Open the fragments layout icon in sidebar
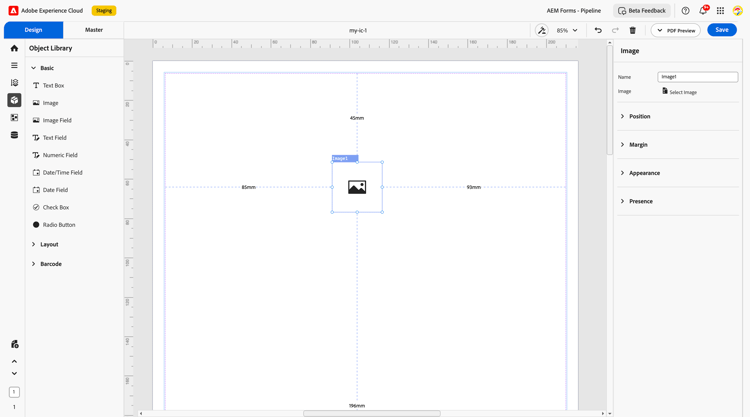Image resolution: width=750 pixels, height=417 pixels. pyautogui.click(x=14, y=118)
